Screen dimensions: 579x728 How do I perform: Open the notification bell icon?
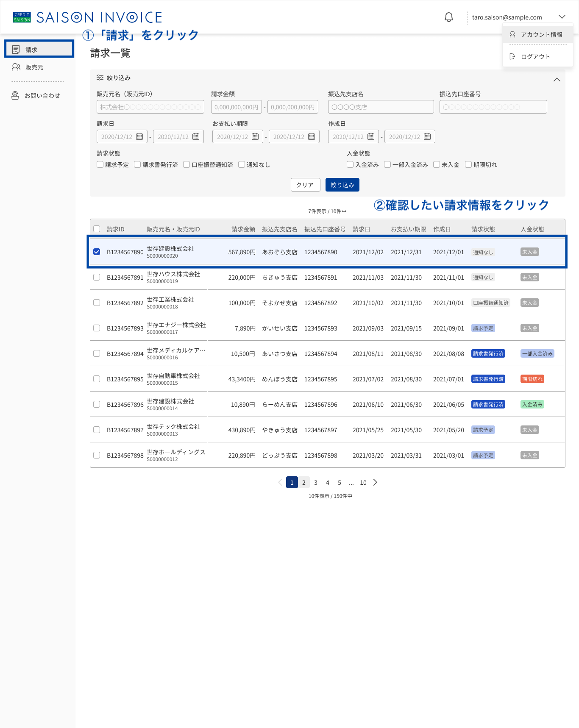(x=448, y=17)
